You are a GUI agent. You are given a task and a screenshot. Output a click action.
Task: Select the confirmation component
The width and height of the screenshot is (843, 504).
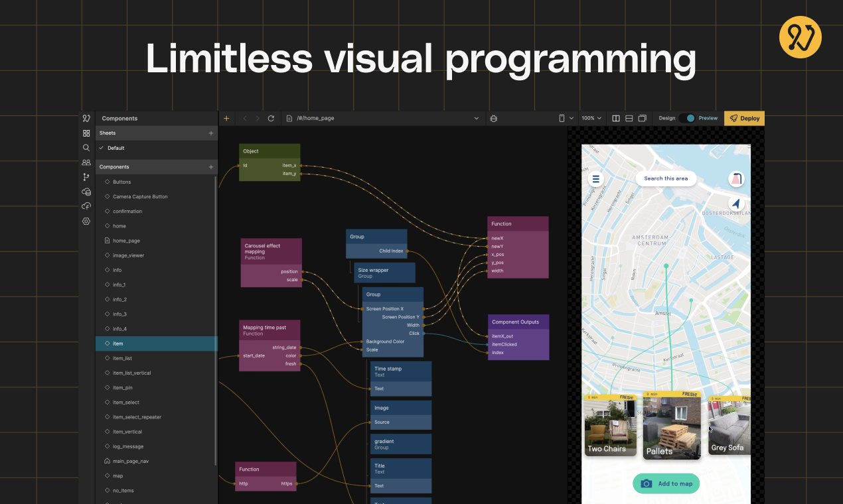coord(157,211)
